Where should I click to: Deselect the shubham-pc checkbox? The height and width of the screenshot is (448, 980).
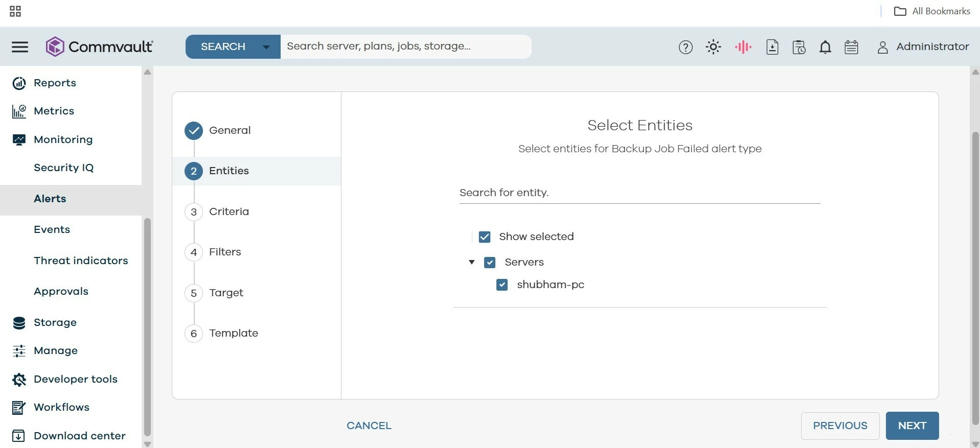click(x=502, y=285)
